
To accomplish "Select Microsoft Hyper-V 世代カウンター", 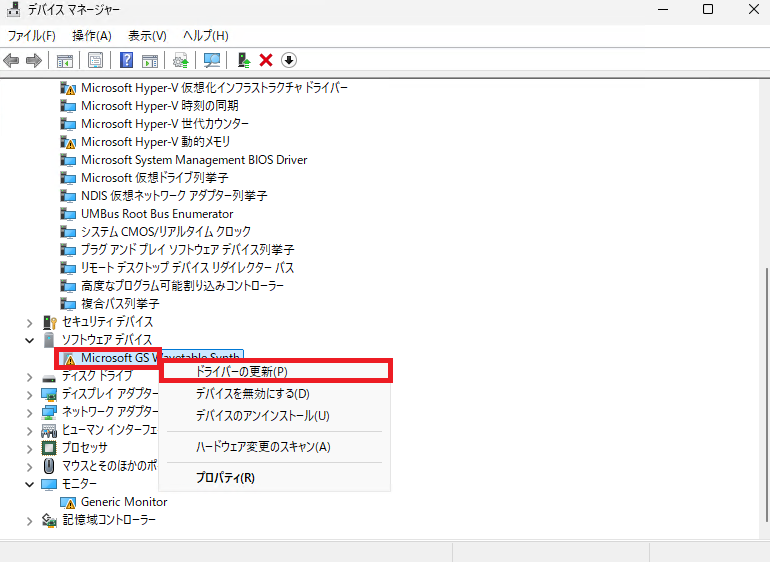I will pos(165,124).
